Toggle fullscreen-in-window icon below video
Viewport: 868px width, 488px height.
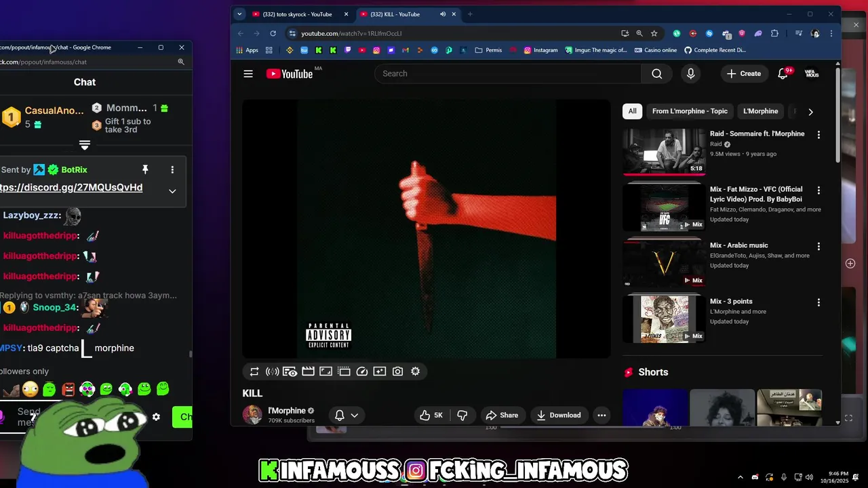(x=325, y=371)
